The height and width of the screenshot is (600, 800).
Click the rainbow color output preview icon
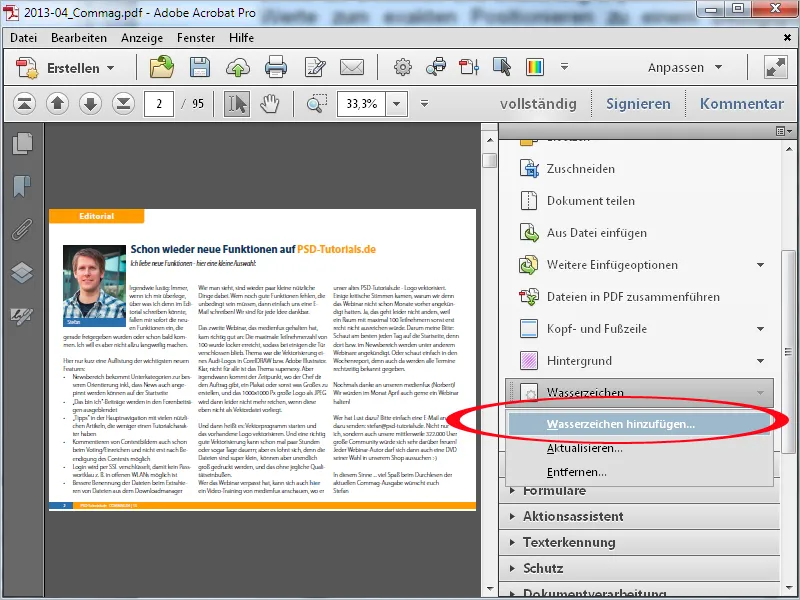point(535,67)
